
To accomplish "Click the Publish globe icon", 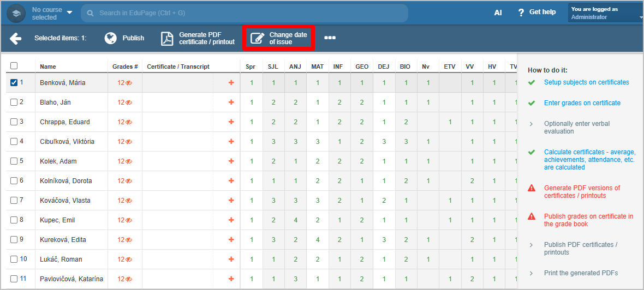I will (x=111, y=38).
